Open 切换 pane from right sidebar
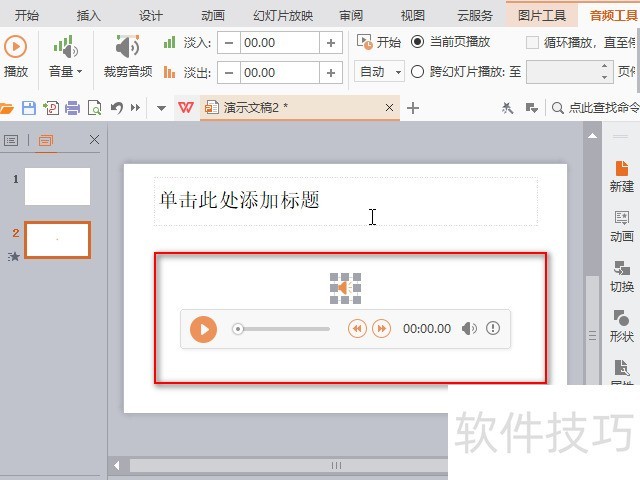This screenshot has height=480, width=640. click(621, 277)
